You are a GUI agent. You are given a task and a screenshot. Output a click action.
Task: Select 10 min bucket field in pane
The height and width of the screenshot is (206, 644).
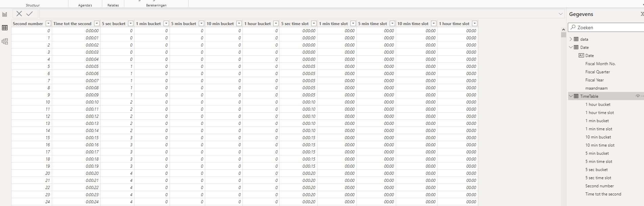coord(598,137)
